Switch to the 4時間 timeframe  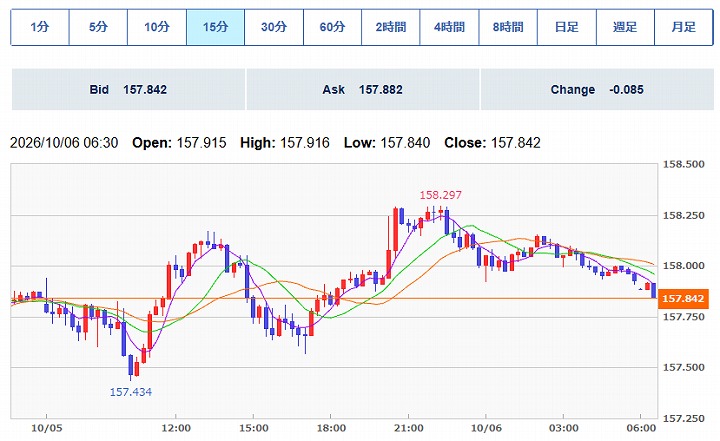point(450,27)
